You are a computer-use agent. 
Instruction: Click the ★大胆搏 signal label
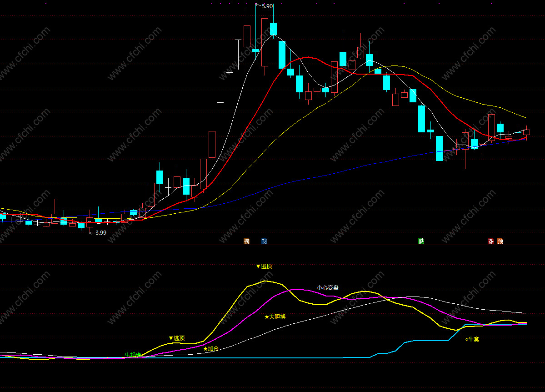275,317
